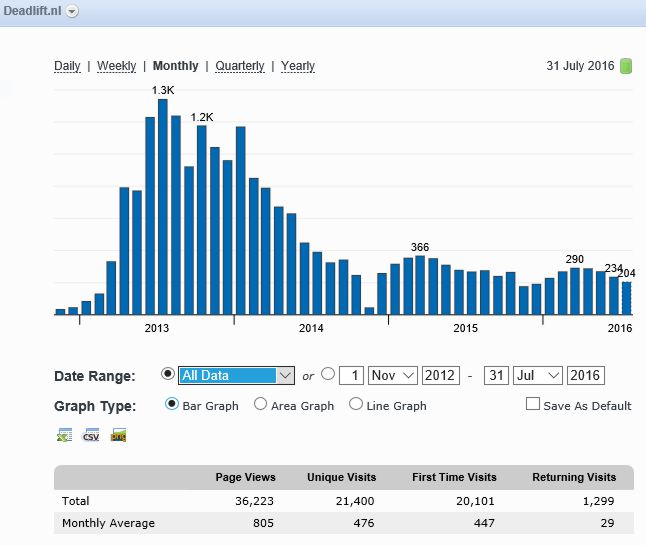Screen dimensions: 646x545
Task: Click monthly average unique visits 476
Action: tap(364, 523)
